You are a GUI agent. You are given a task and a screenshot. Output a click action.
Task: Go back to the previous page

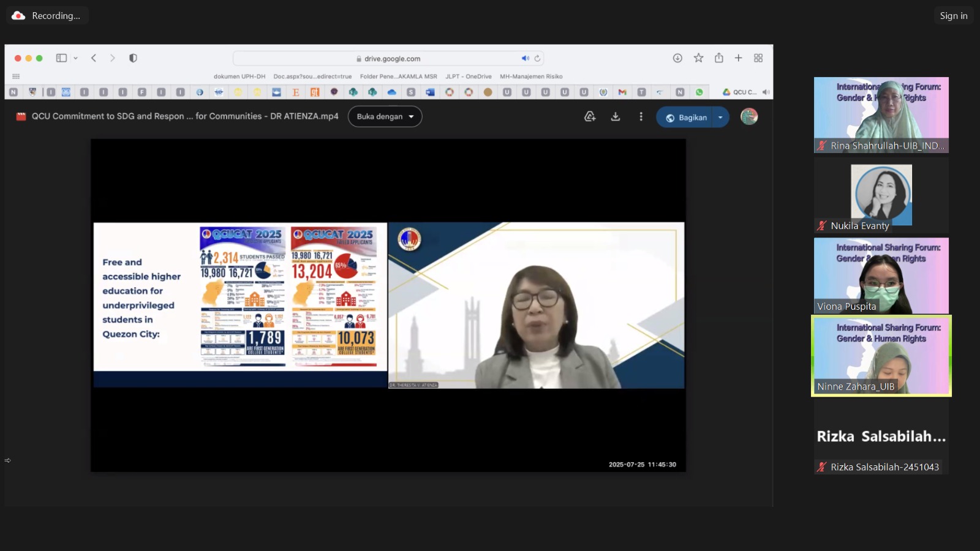point(94,58)
